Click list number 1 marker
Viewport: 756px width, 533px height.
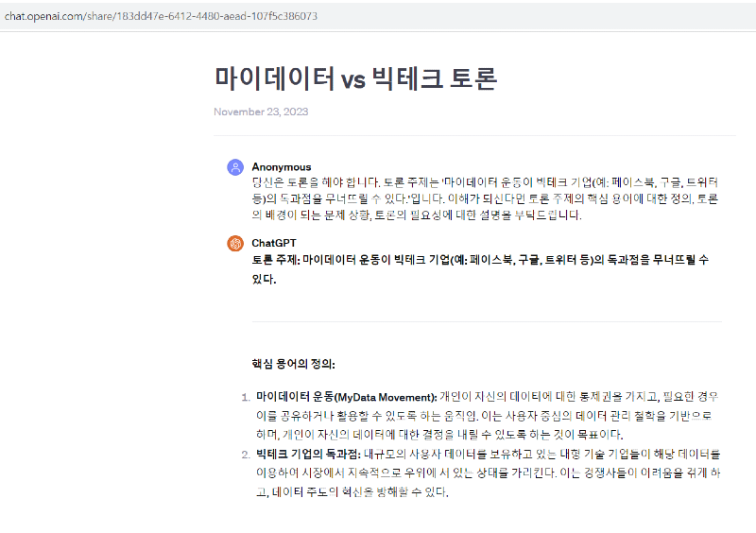click(x=246, y=398)
